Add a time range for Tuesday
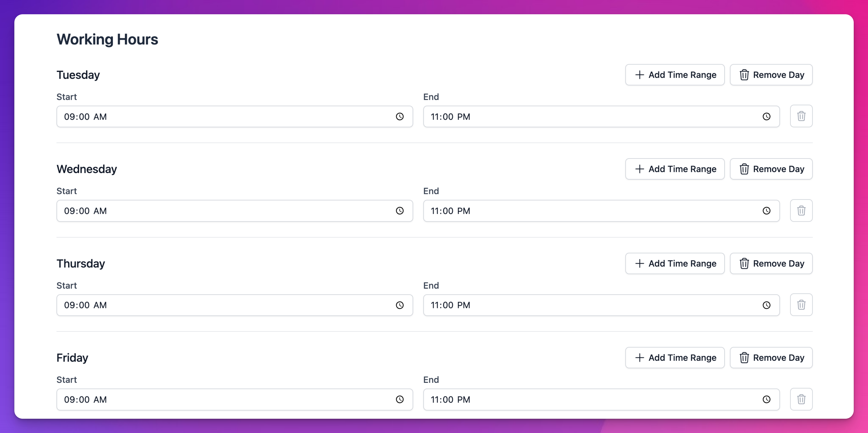Viewport: 868px width, 433px height. (675, 75)
